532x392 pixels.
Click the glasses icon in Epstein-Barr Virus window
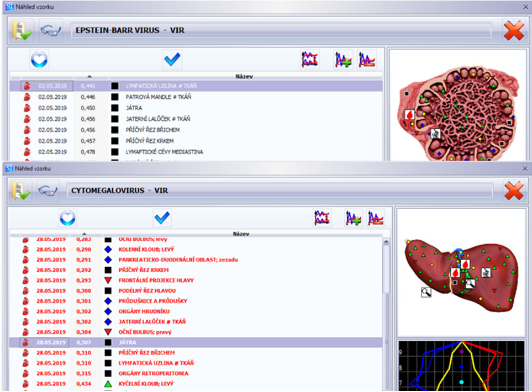[x=51, y=30]
